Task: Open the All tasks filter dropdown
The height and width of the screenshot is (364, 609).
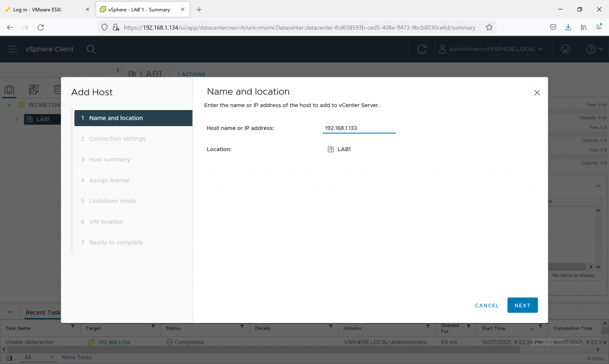Action: (38, 357)
